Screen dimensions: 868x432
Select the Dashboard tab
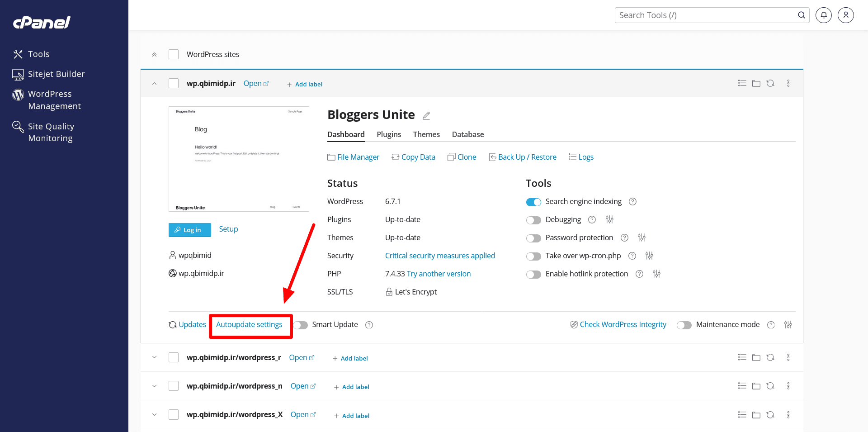[x=346, y=134]
